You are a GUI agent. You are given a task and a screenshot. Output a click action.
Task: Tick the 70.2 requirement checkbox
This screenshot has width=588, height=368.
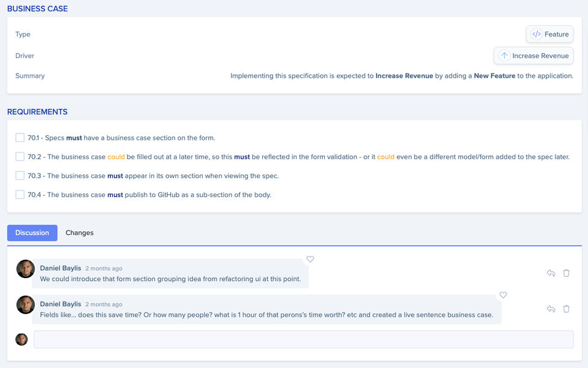coord(20,157)
